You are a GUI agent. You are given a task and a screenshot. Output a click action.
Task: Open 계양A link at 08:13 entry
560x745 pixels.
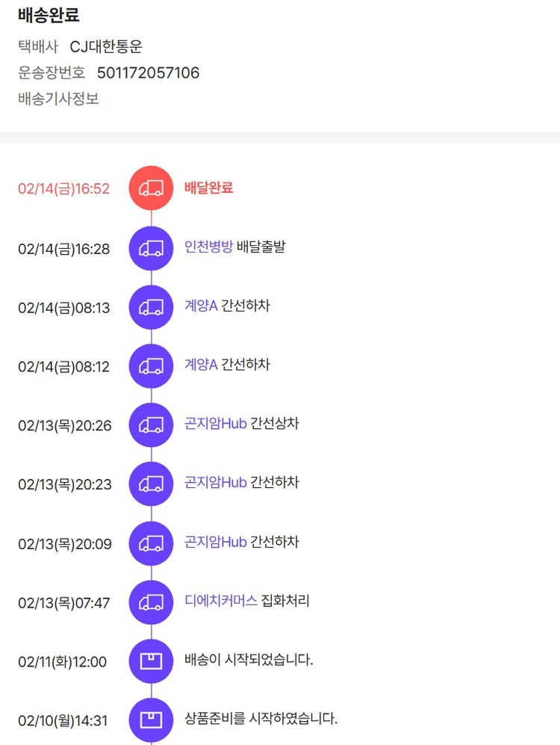[201, 306]
